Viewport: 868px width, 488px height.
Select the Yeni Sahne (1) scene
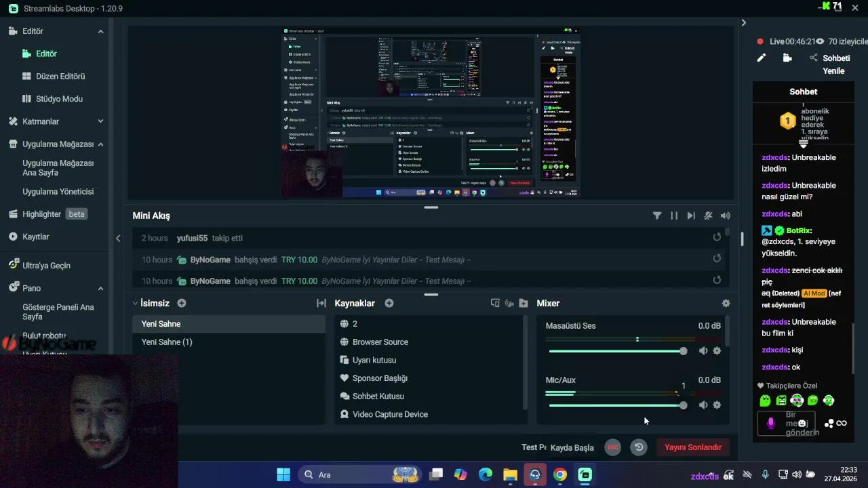[229, 342]
